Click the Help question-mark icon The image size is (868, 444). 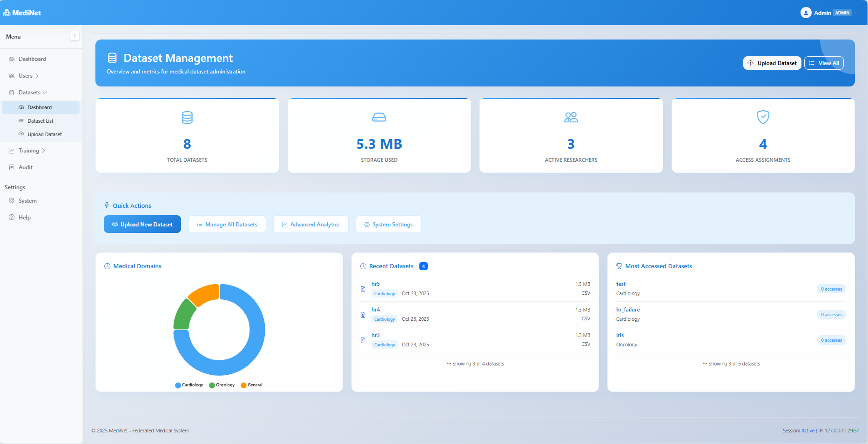pyautogui.click(x=12, y=217)
